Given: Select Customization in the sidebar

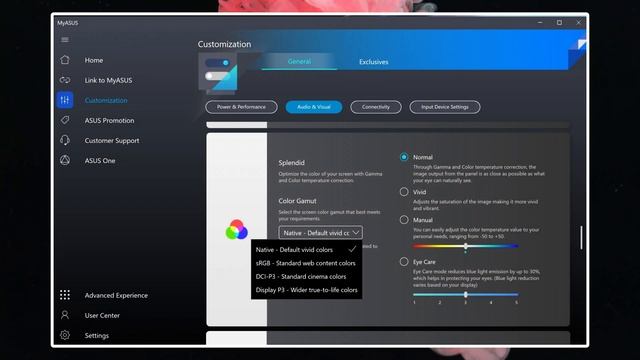Looking at the screenshot, I should click(106, 100).
